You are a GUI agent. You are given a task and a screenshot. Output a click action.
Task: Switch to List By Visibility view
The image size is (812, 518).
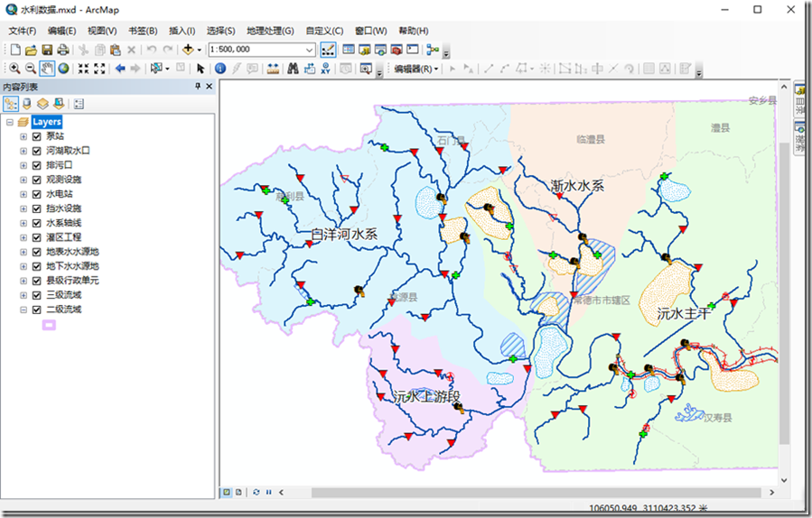tap(42, 104)
